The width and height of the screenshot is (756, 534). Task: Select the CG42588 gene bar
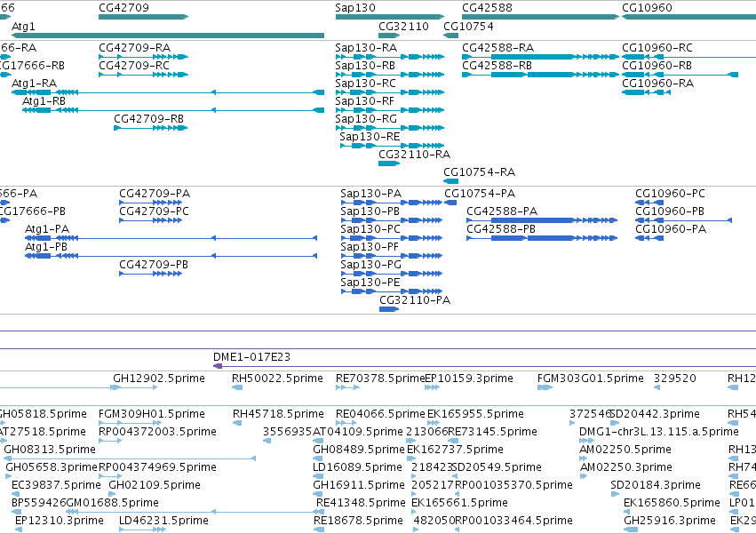(x=540, y=17)
